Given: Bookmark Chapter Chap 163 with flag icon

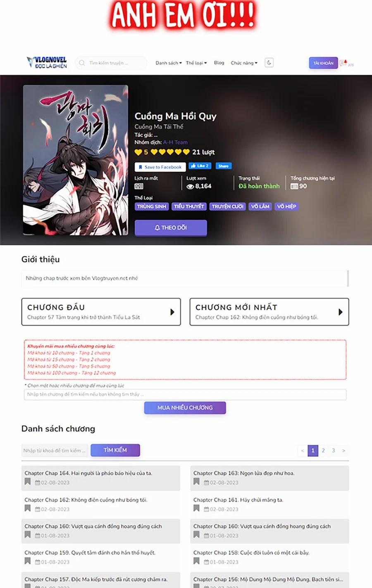Looking at the screenshot, I should [196, 481].
